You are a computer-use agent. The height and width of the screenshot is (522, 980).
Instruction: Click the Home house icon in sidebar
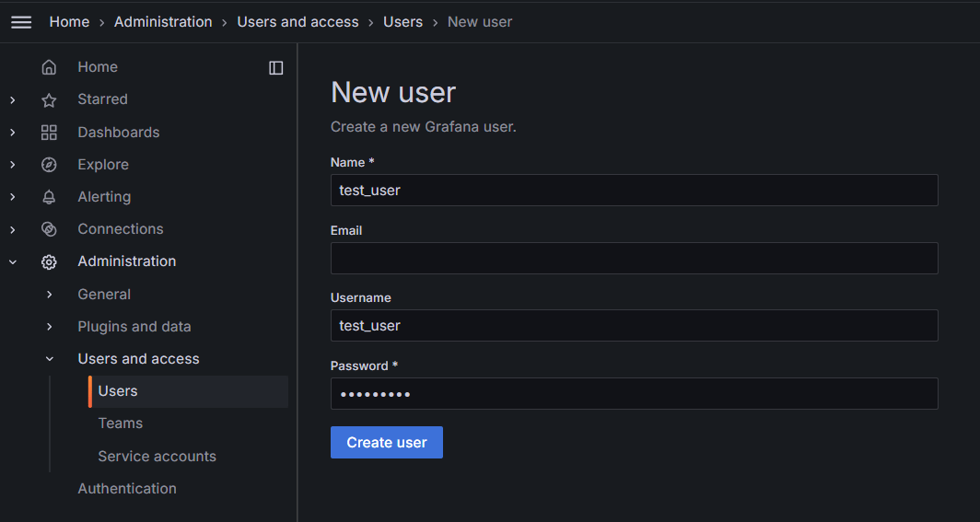click(49, 67)
